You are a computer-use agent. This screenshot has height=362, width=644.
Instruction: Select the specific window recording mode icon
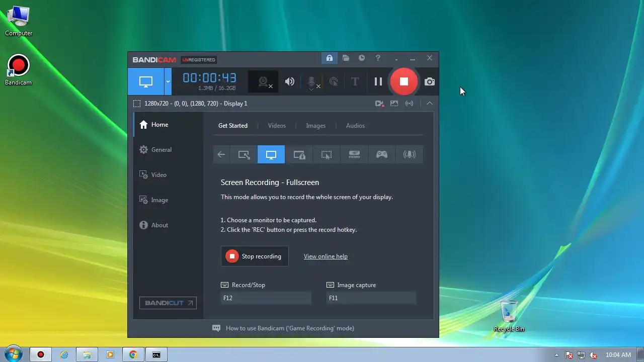point(299,155)
